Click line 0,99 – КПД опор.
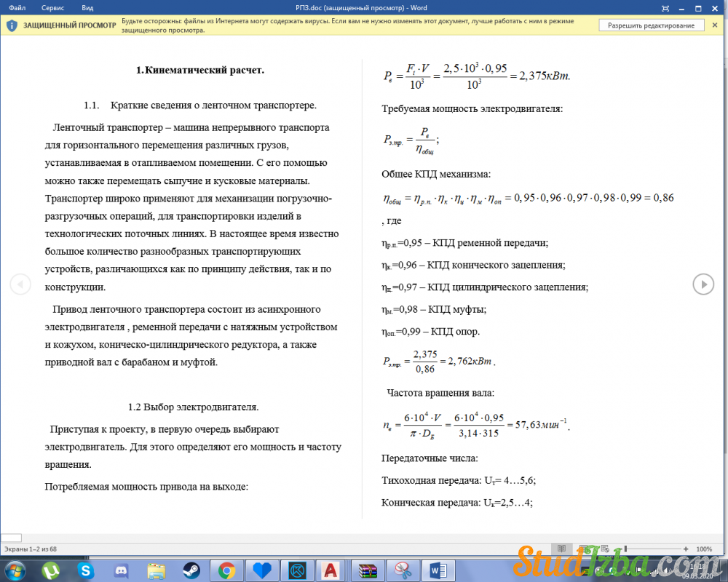728x582 pixels. (431, 332)
